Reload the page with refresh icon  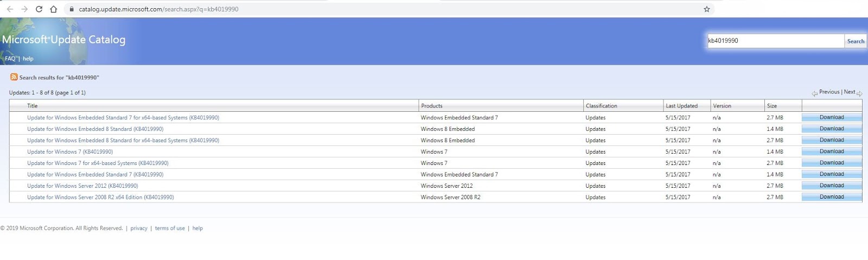click(x=39, y=9)
